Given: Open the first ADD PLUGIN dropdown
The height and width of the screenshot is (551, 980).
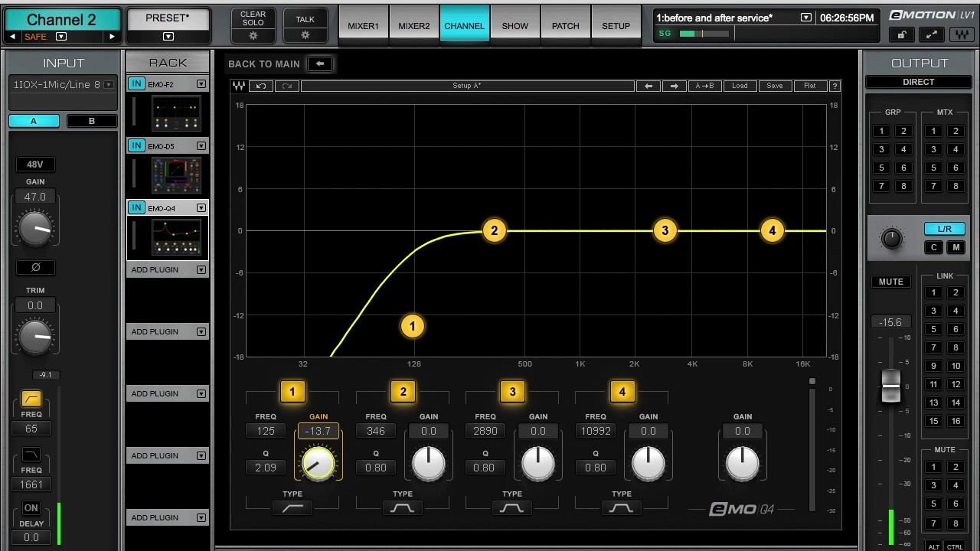Looking at the screenshot, I should tap(201, 269).
